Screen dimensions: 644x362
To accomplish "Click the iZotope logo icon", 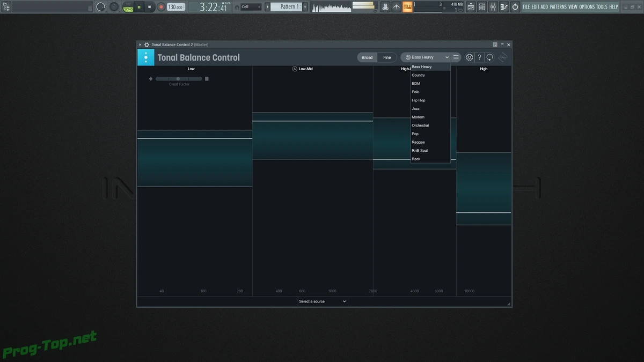I will [x=503, y=57].
